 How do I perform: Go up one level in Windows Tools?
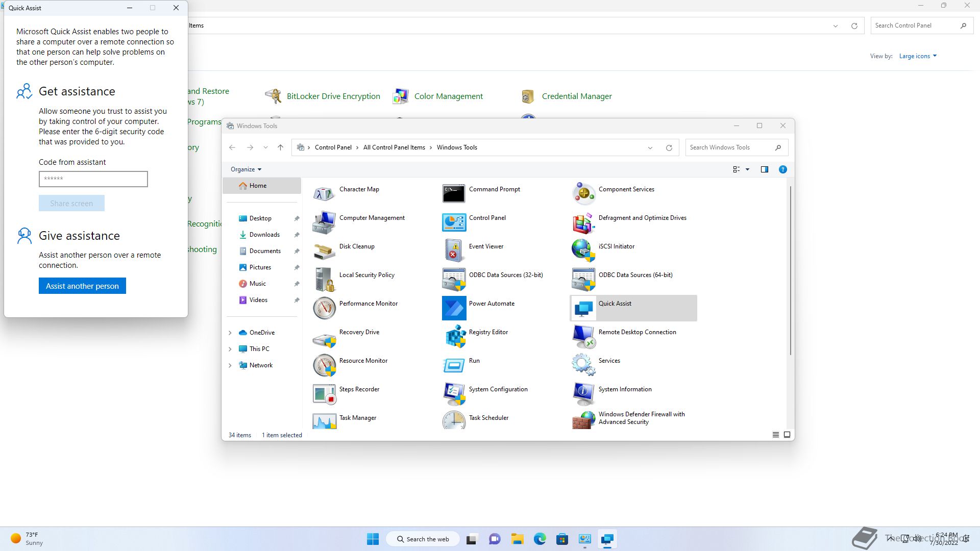click(x=280, y=147)
